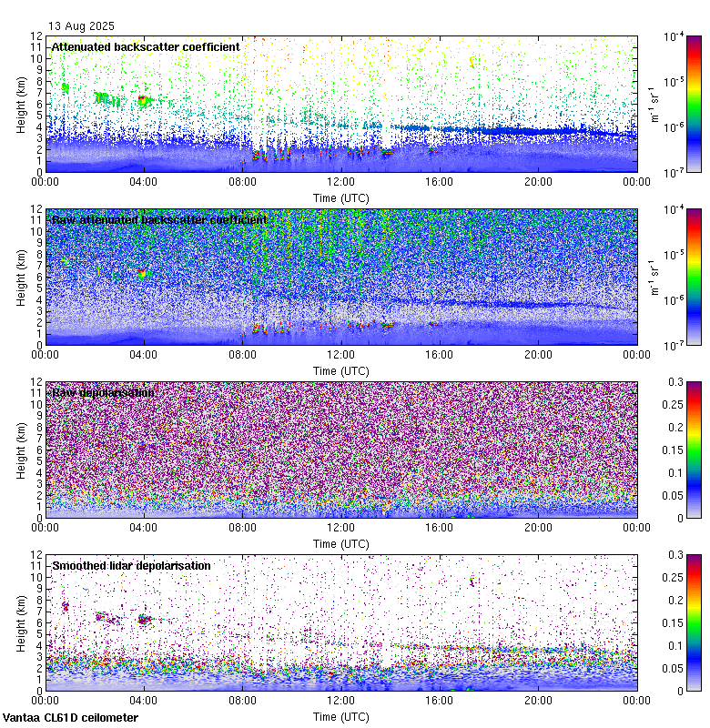Click red cloud spot near 04:00 in top plot
710x728 pixels.
pyautogui.click(x=143, y=100)
